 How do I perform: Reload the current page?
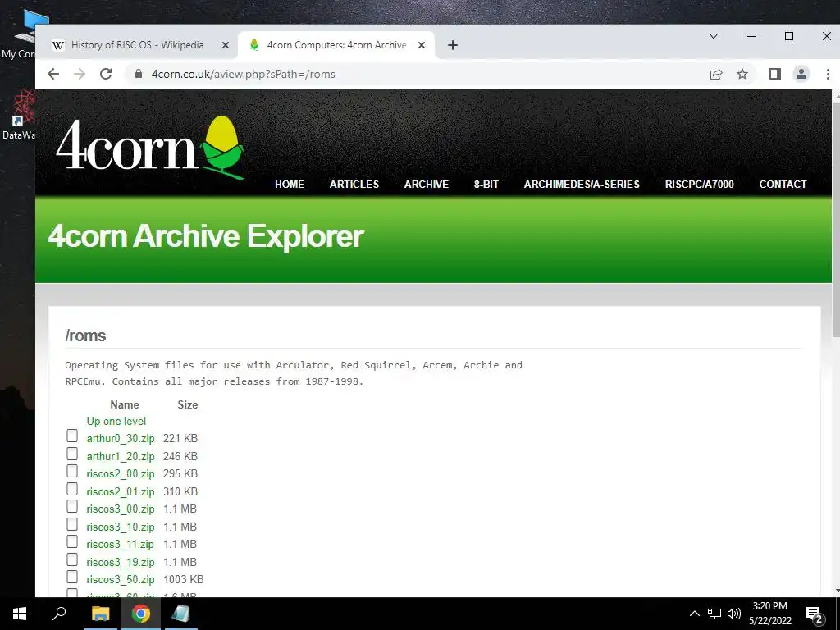pyautogui.click(x=106, y=74)
